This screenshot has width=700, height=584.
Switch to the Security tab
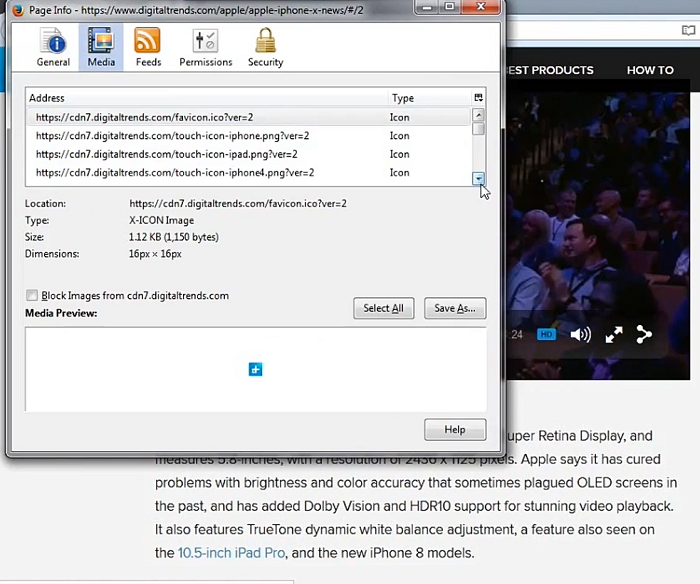[266, 47]
